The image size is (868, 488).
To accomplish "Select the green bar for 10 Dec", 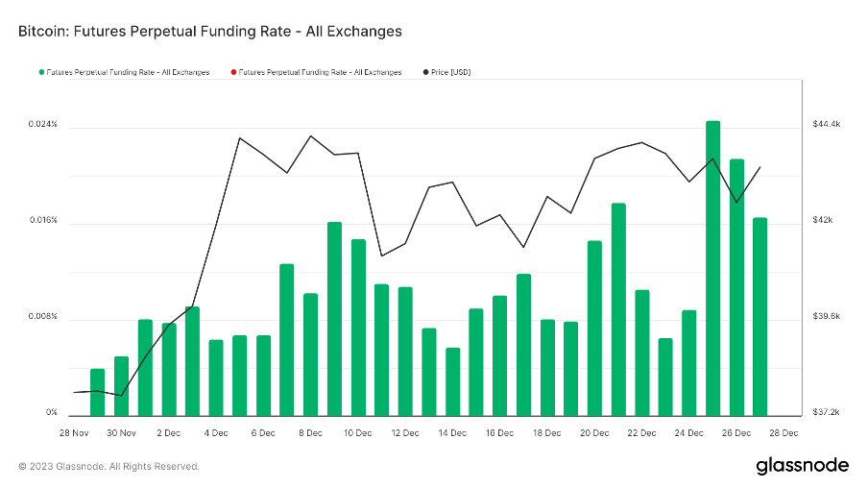I will coord(359,328).
